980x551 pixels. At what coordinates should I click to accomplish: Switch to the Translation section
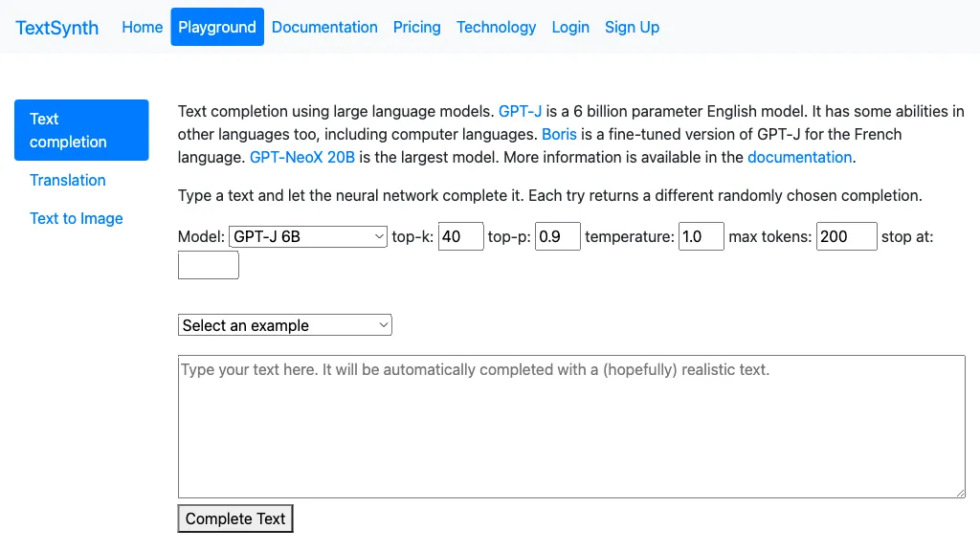tap(67, 180)
